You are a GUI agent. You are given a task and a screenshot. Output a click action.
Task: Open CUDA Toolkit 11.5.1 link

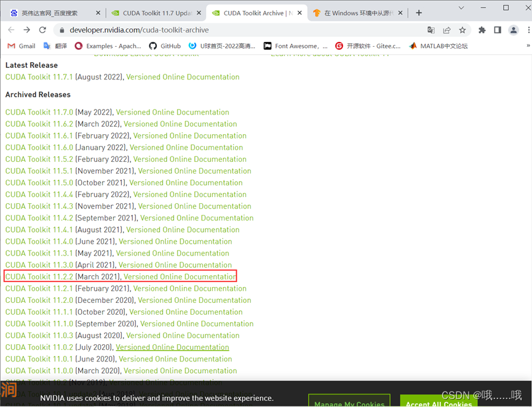pyautogui.click(x=39, y=171)
